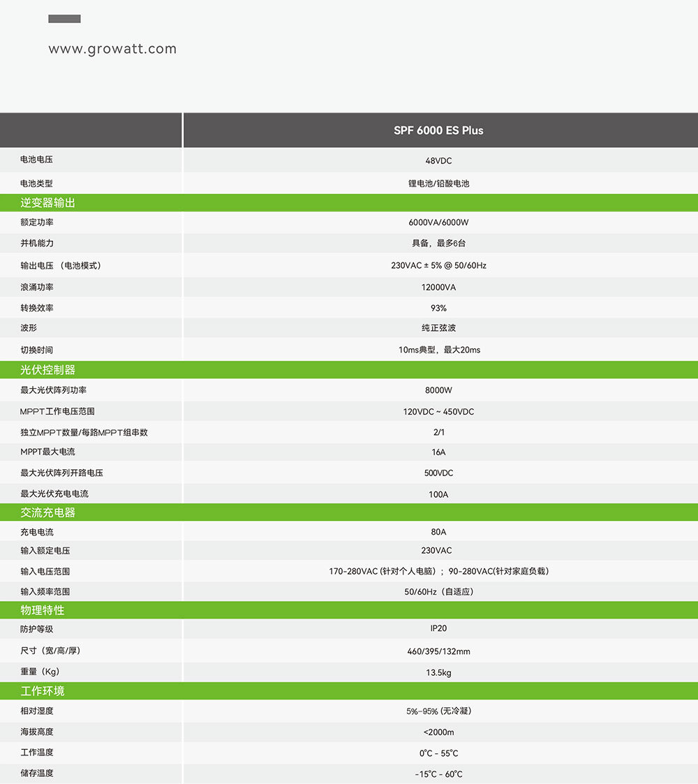Click the 充电电流 row label
Image resolution: width=698 pixels, height=784 pixels.
pyautogui.click(x=36, y=533)
